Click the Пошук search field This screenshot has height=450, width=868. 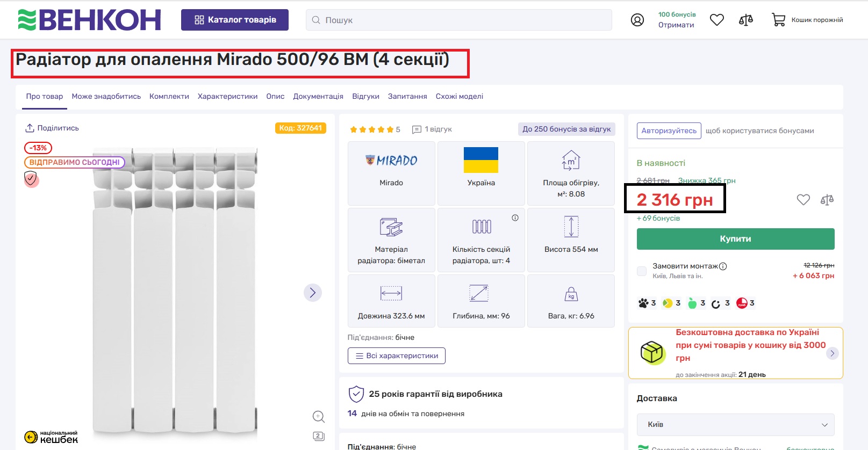(x=459, y=20)
